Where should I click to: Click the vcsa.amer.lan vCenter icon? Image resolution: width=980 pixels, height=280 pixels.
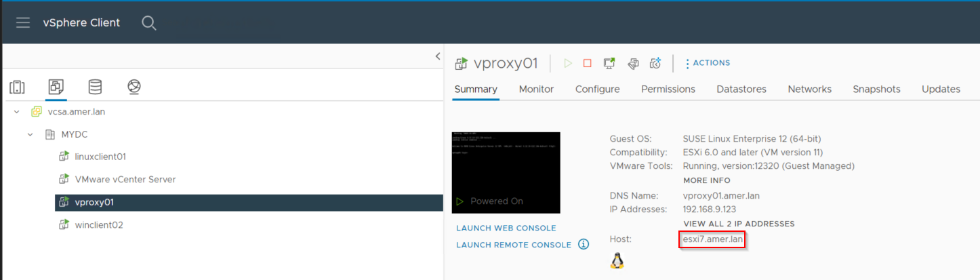tap(37, 112)
